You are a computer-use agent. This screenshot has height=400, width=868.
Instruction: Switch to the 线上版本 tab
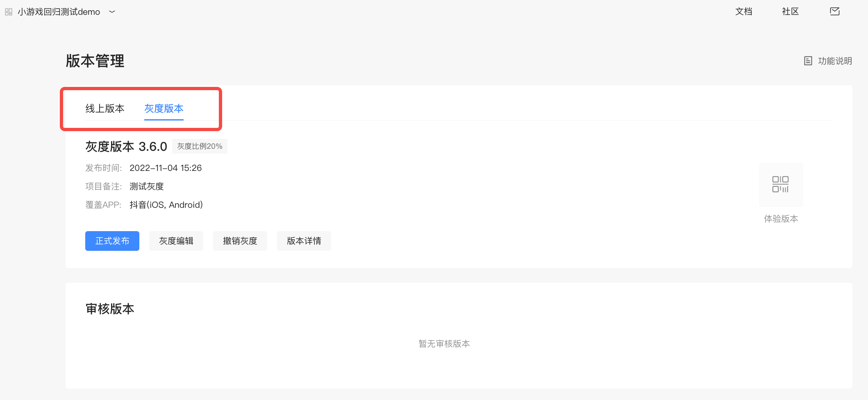(105, 109)
